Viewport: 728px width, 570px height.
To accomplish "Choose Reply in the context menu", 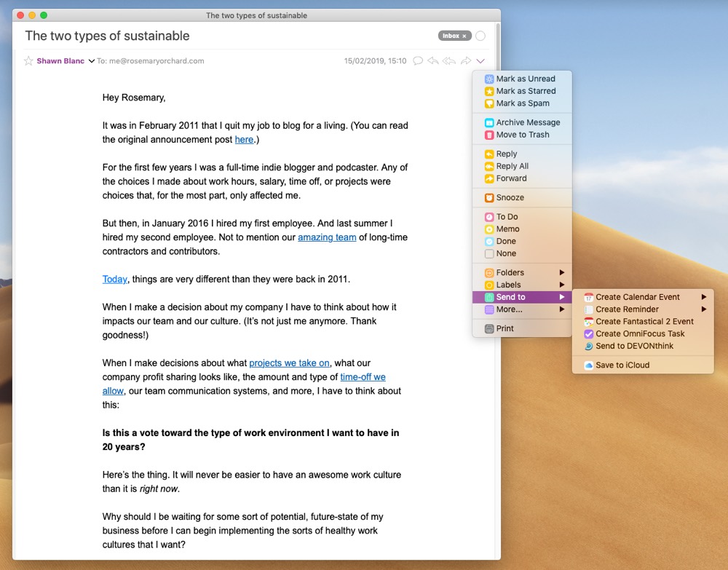I will pyautogui.click(x=522, y=154).
